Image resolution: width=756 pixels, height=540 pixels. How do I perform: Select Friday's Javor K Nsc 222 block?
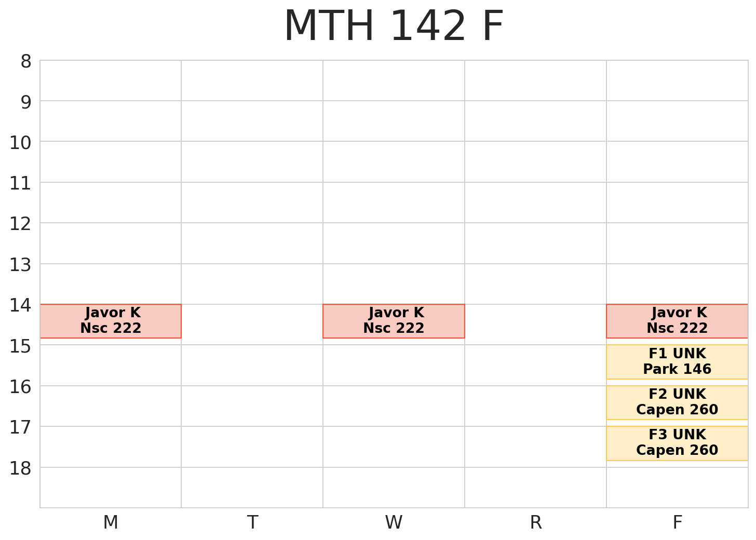pyautogui.click(x=677, y=321)
